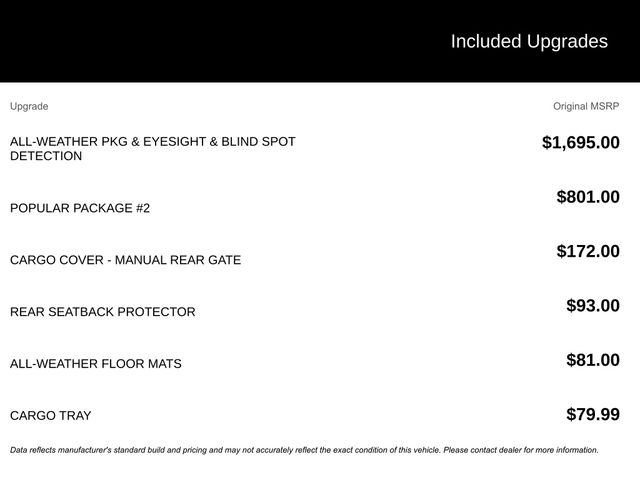Click the Included Upgrades heading
This screenshot has height=480, width=640.
pos(528,41)
